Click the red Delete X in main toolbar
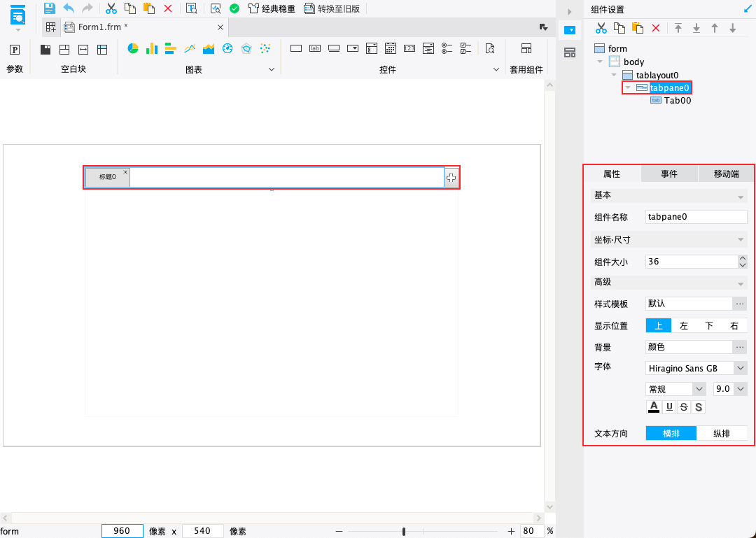The height and width of the screenshot is (538, 756). pyautogui.click(x=168, y=8)
